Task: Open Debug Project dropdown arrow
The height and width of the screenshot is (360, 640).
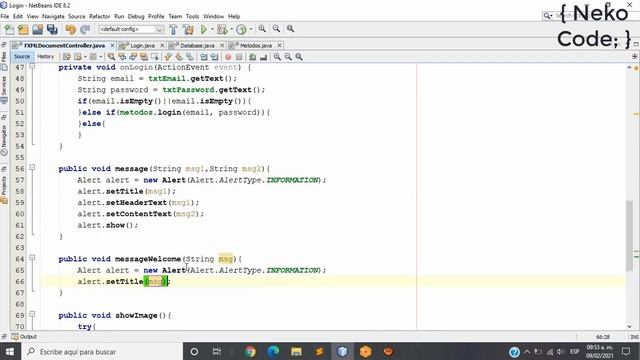Action: point(231,29)
